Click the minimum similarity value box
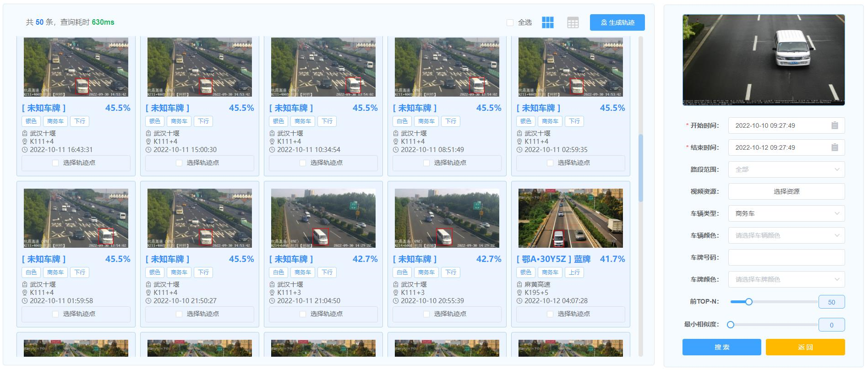This screenshot has height=370, width=868. (x=831, y=325)
